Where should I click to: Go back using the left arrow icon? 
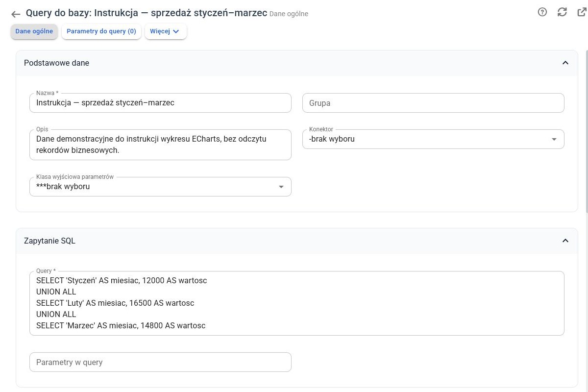click(16, 14)
